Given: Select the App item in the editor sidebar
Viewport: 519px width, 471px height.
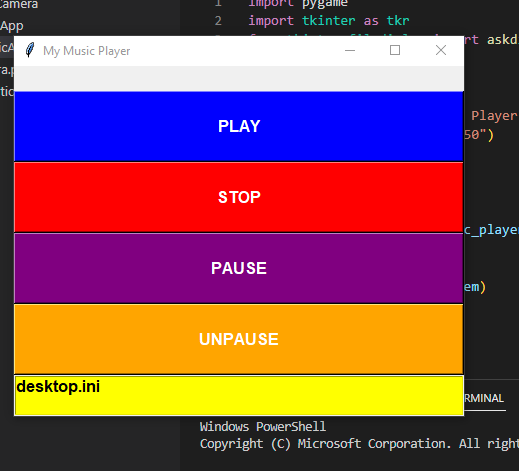Looking at the screenshot, I should tap(12, 26).
